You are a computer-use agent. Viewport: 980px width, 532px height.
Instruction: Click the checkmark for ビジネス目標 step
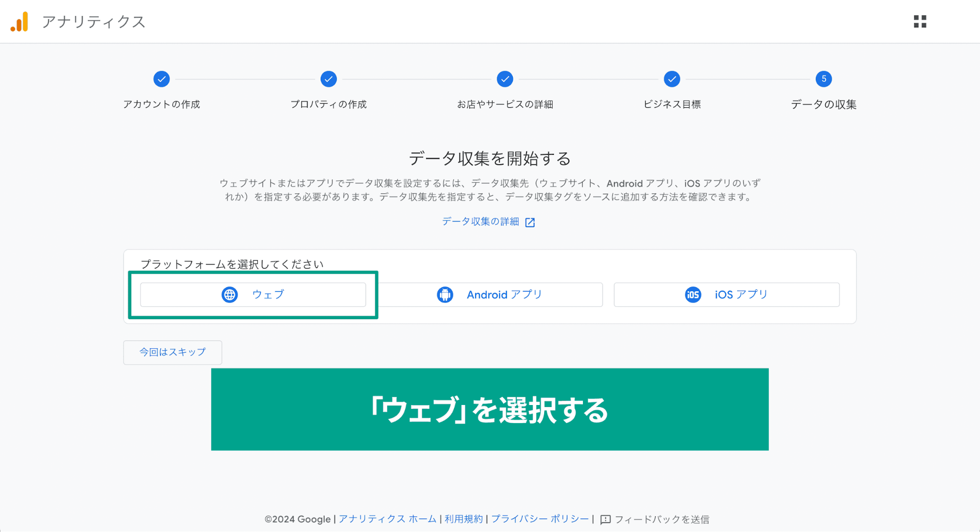click(x=672, y=79)
